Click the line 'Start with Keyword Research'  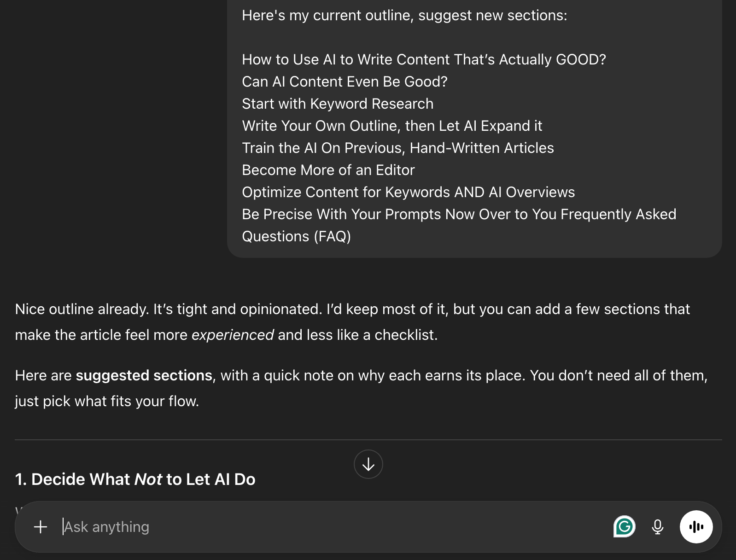(338, 104)
